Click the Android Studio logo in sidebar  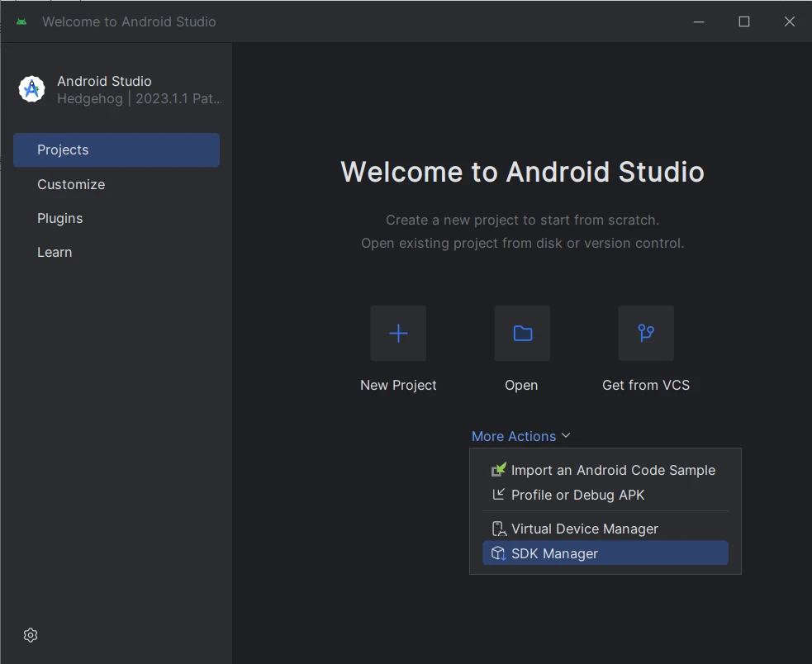coord(32,89)
